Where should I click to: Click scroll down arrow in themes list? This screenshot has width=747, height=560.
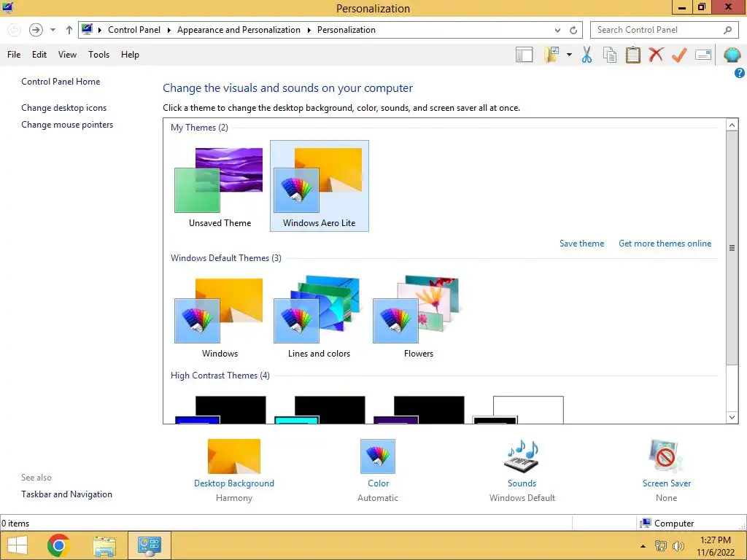click(732, 417)
